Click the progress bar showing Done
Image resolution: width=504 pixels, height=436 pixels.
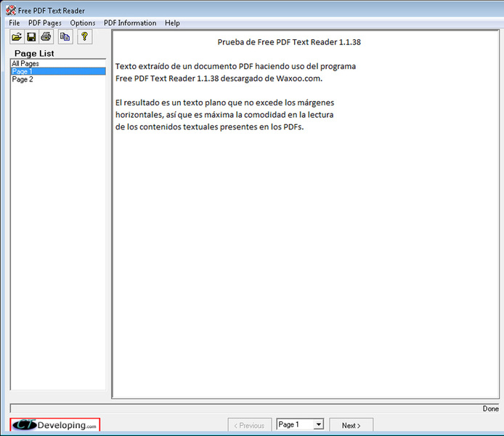pyautogui.click(x=255, y=408)
